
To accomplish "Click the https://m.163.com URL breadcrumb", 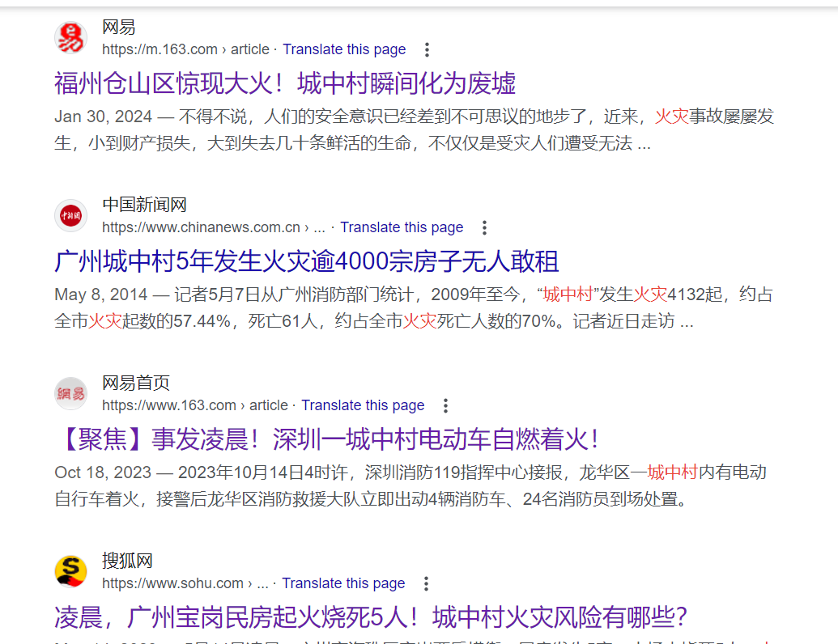I will pyautogui.click(x=160, y=49).
